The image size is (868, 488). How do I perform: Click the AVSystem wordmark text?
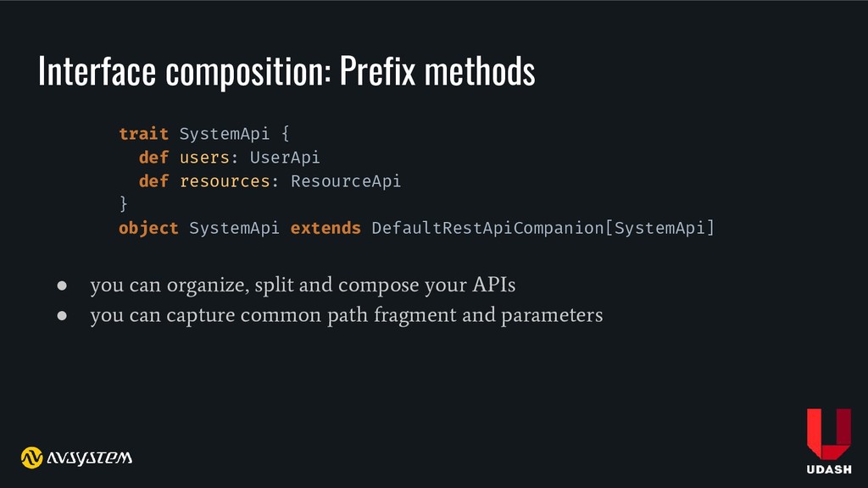click(x=89, y=457)
